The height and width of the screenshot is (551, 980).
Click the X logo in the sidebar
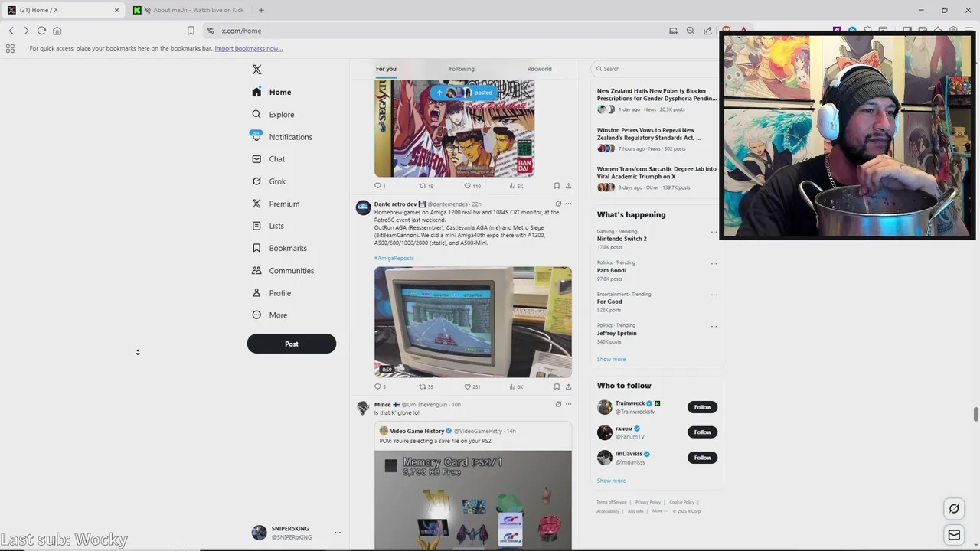coord(256,70)
